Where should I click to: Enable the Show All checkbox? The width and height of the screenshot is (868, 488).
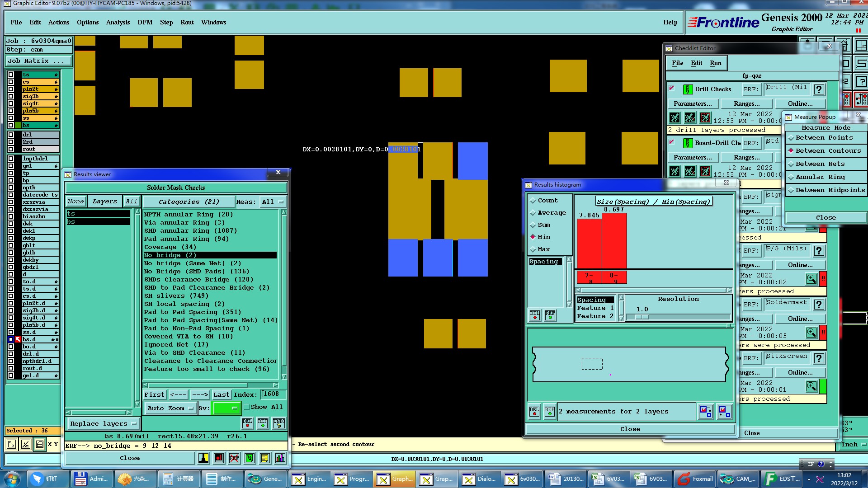click(247, 407)
